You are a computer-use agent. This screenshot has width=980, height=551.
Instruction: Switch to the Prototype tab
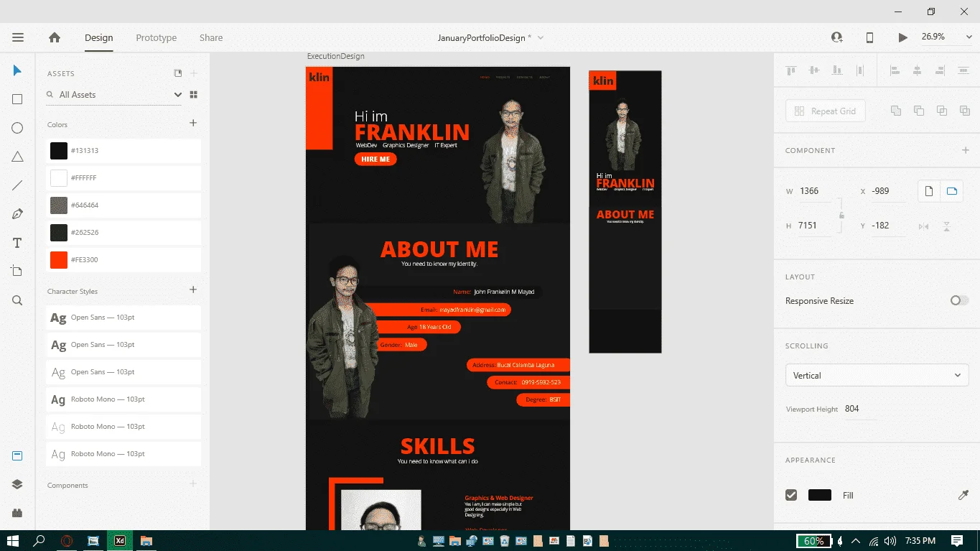157,37
